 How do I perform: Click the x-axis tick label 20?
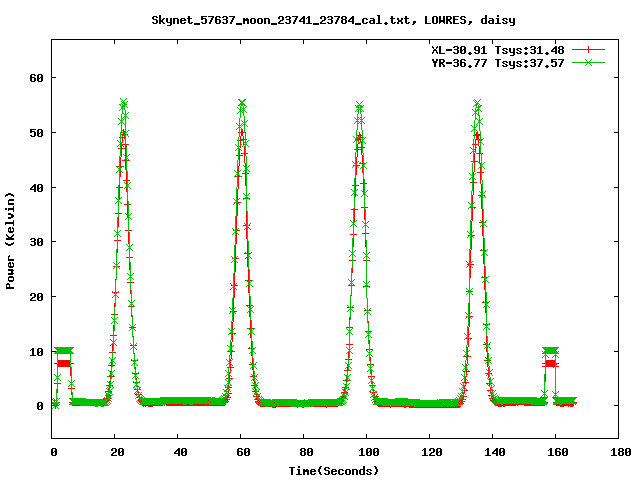(117, 452)
